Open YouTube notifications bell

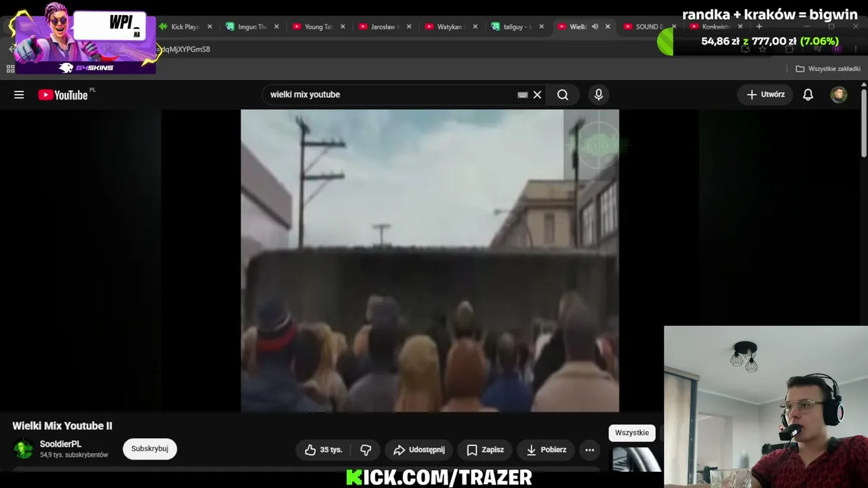pos(808,95)
